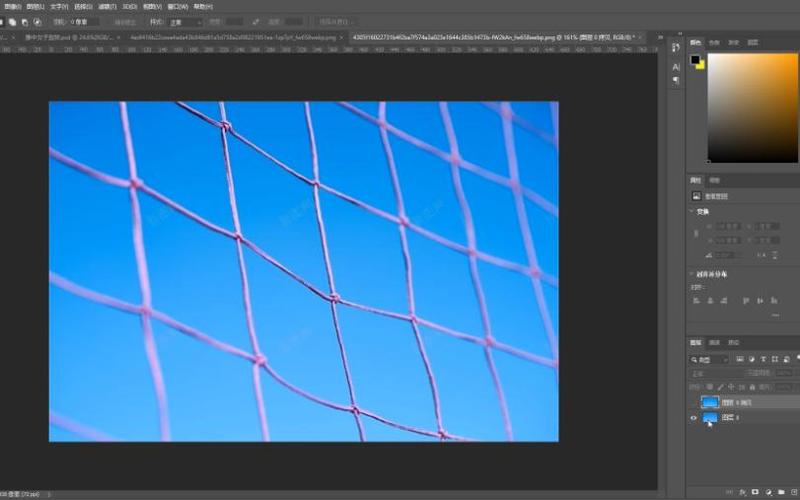Image resolution: width=800 pixels, height=500 pixels.
Task: Click the create new layer icon
Action: pyautogui.click(x=794, y=492)
